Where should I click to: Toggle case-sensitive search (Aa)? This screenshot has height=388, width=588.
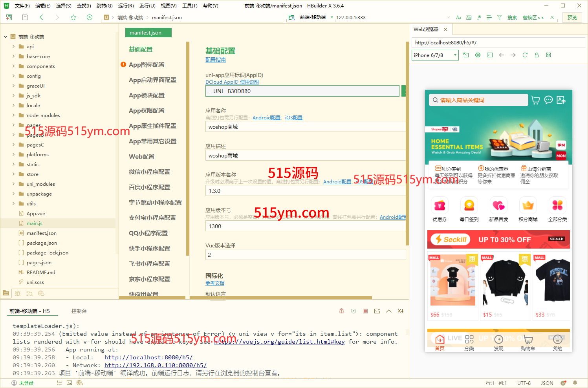pyautogui.click(x=458, y=17)
